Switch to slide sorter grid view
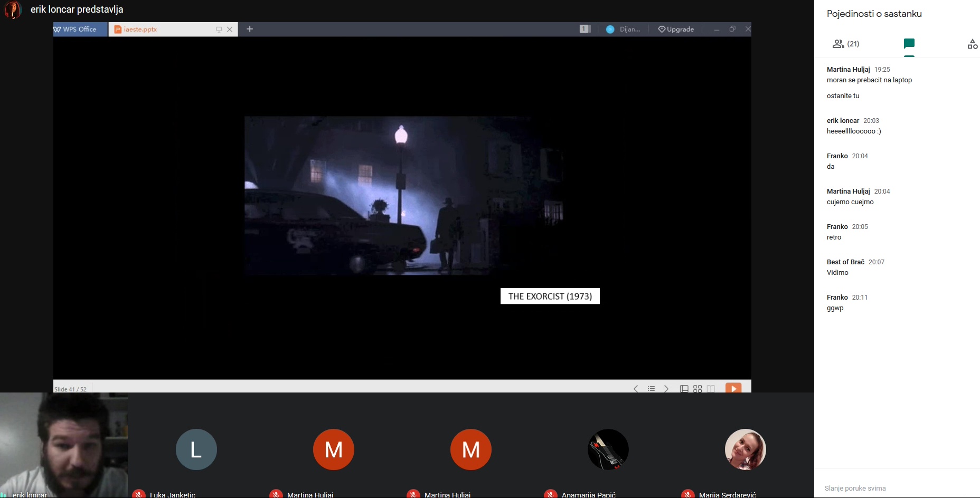 point(698,389)
